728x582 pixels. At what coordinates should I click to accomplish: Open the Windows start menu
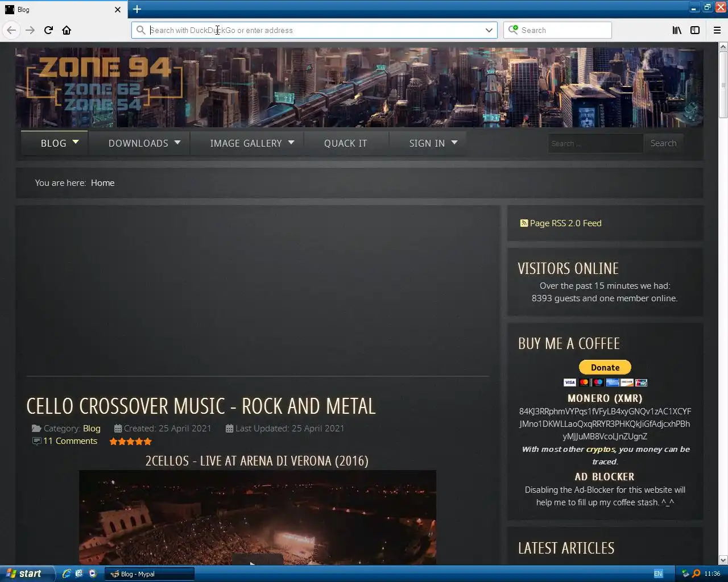click(x=27, y=573)
